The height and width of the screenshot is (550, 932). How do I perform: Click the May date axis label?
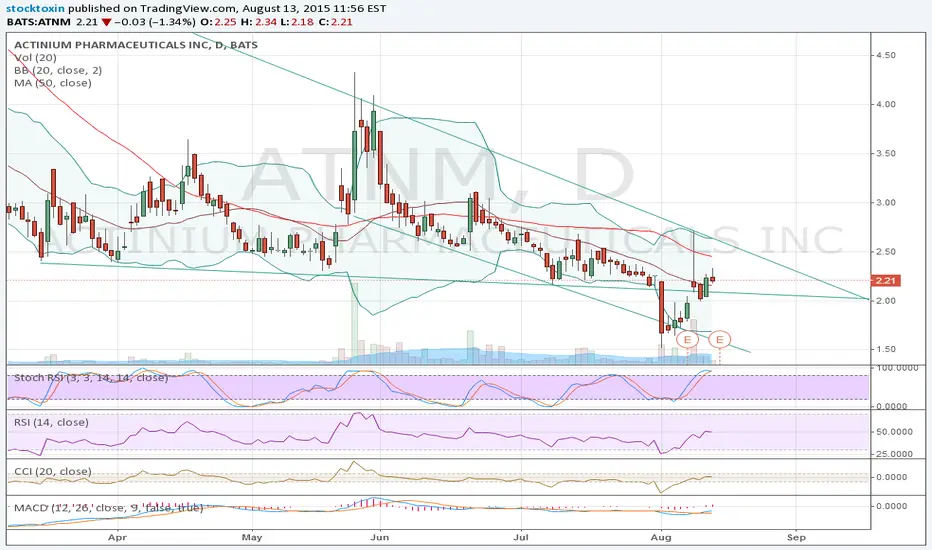click(x=252, y=537)
